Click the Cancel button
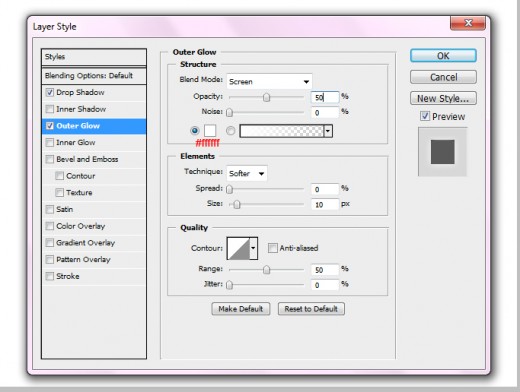The width and height of the screenshot is (520, 392). pyautogui.click(x=443, y=77)
